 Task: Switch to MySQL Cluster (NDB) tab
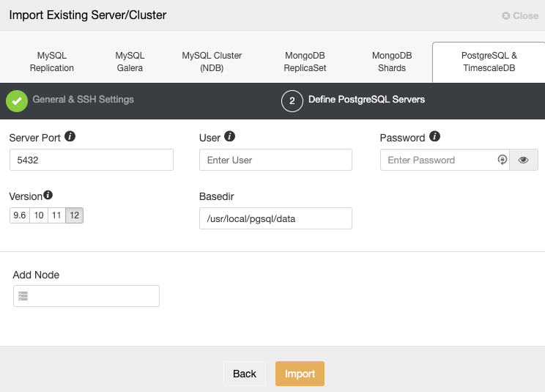pyautogui.click(x=212, y=62)
